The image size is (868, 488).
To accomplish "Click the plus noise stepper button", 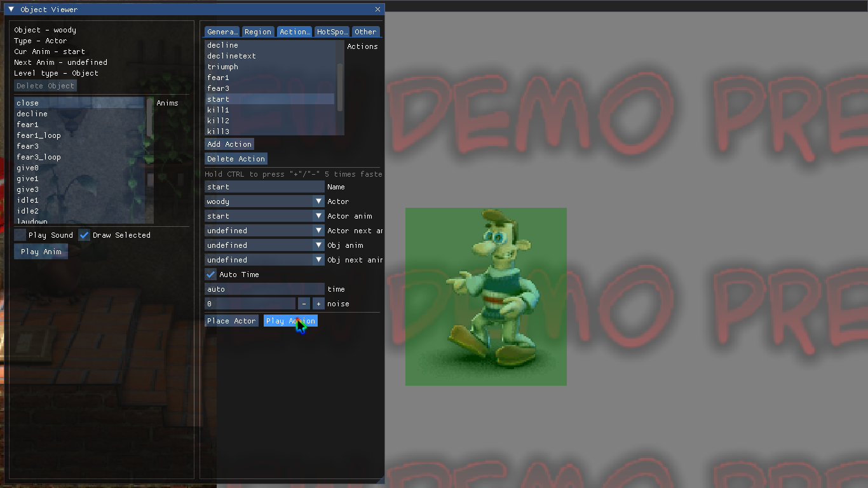I will tap(318, 304).
